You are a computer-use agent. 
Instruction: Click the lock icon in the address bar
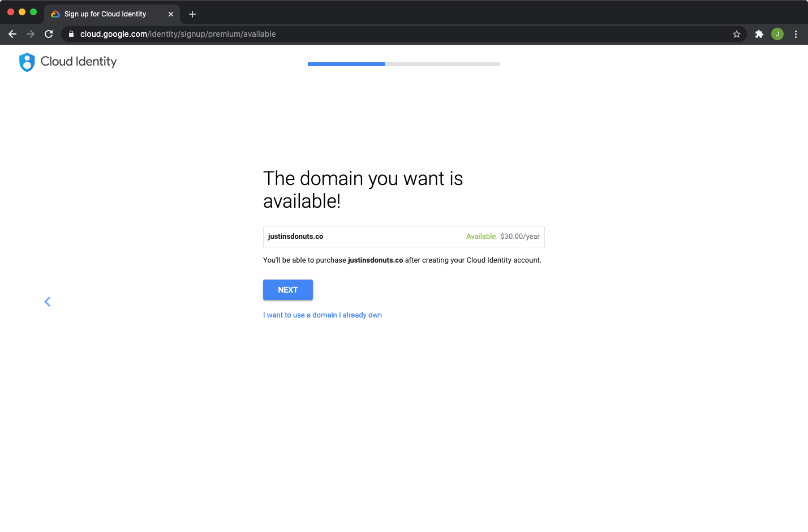click(x=71, y=34)
